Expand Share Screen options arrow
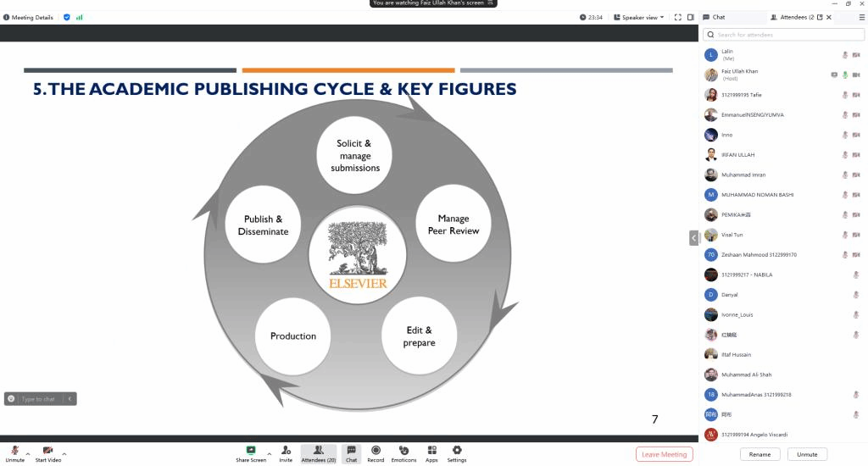 click(x=269, y=454)
